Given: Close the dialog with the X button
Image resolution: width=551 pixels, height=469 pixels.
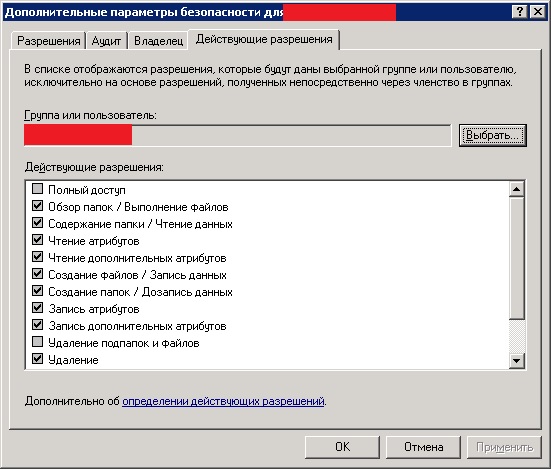Looking at the screenshot, I should pos(538,12).
